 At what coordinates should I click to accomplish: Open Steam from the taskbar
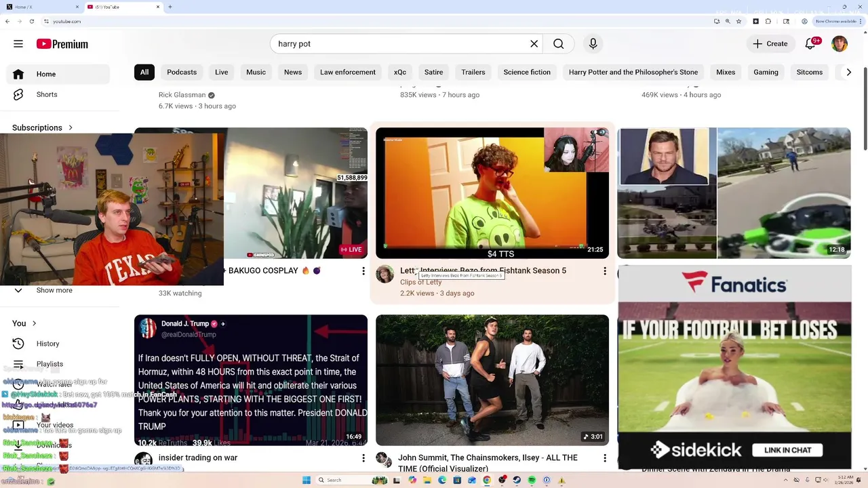click(517, 480)
